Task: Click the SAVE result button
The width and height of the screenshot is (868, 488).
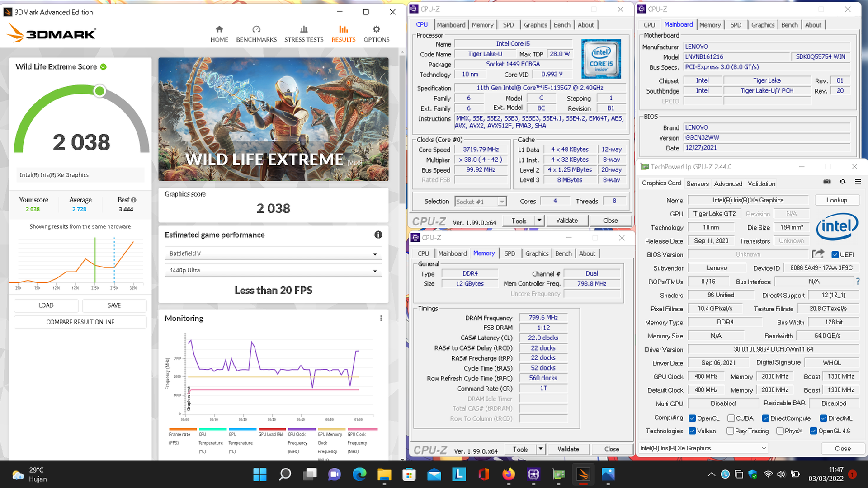Action: [114, 305]
